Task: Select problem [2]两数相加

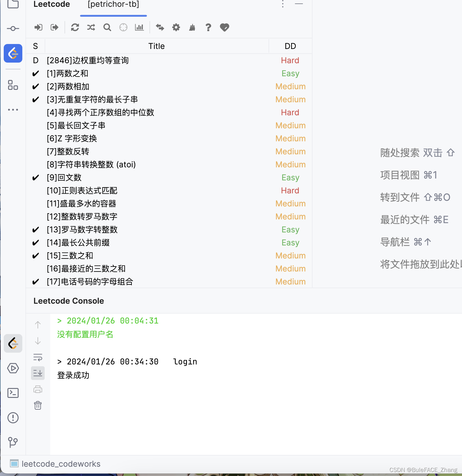Action: tap(169, 86)
